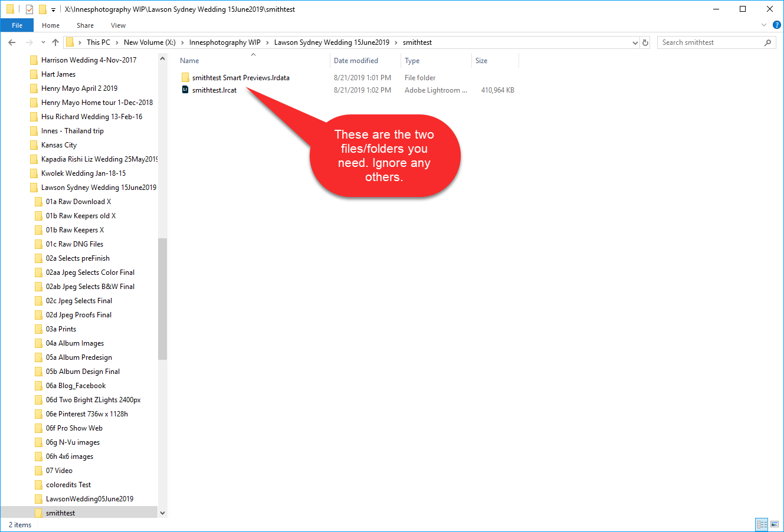This screenshot has height=532, width=784.
Task: Select smithtest in the navigation tree
Action: click(60, 513)
